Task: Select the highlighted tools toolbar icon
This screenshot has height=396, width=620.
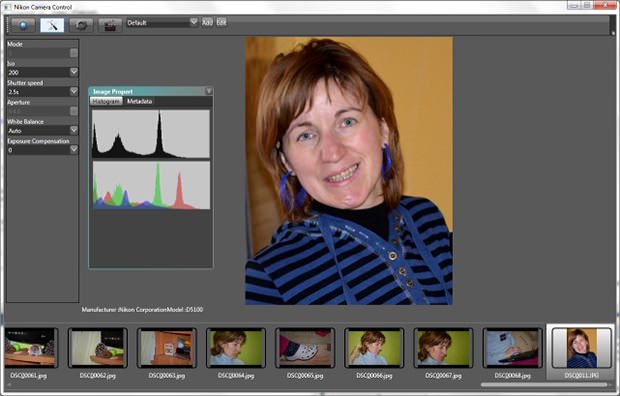Action: tap(52, 25)
